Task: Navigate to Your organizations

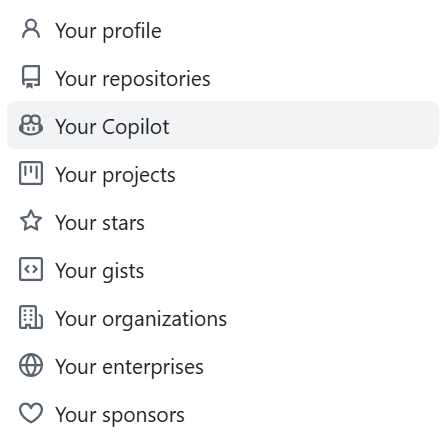Action: (223, 318)
